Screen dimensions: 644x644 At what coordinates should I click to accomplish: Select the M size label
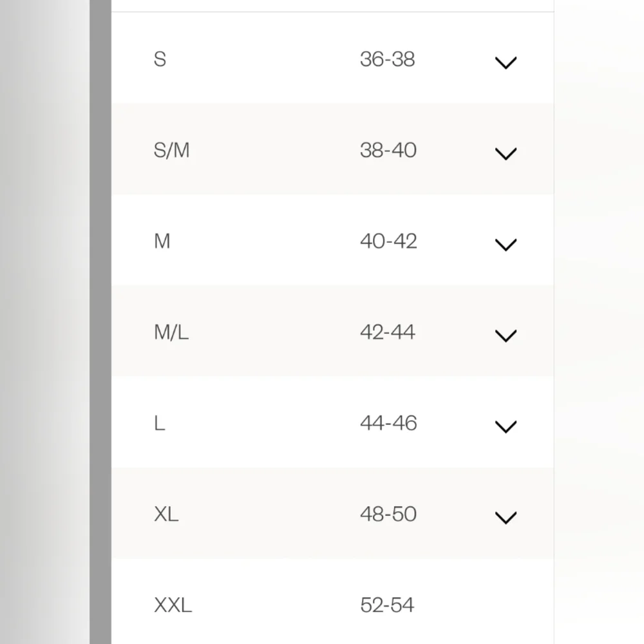pos(162,241)
